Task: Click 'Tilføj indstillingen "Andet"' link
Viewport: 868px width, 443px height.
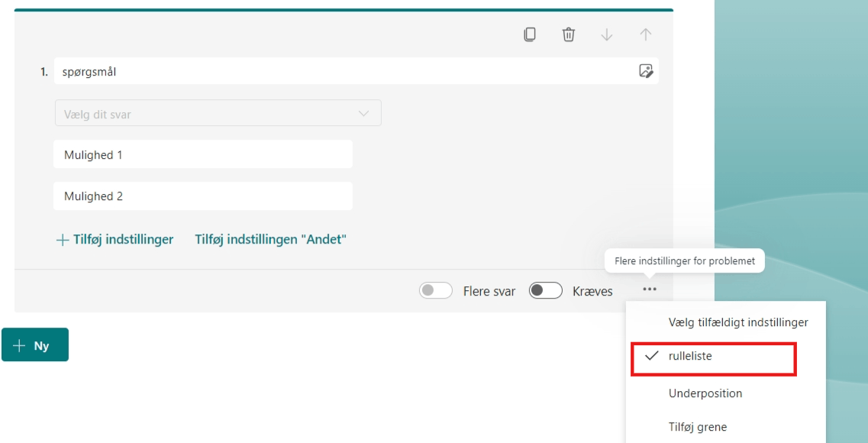Action: (x=271, y=240)
